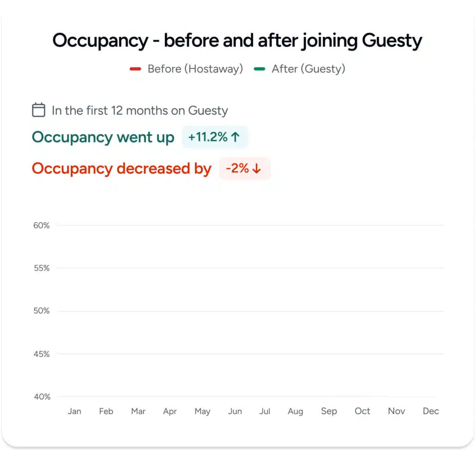Click the Dec label on the x-axis
This screenshot has height=451, width=476.
(x=431, y=411)
